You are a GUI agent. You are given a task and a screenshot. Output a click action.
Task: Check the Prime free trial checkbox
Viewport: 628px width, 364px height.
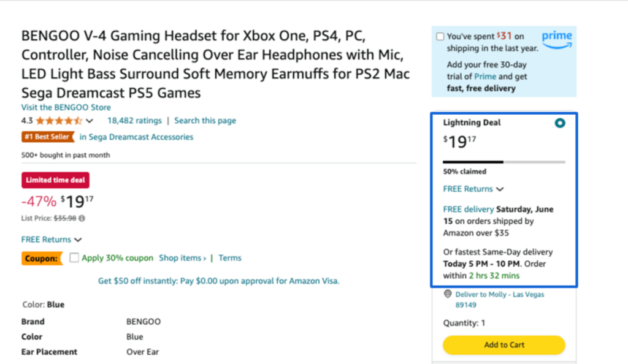coord(440,36)
